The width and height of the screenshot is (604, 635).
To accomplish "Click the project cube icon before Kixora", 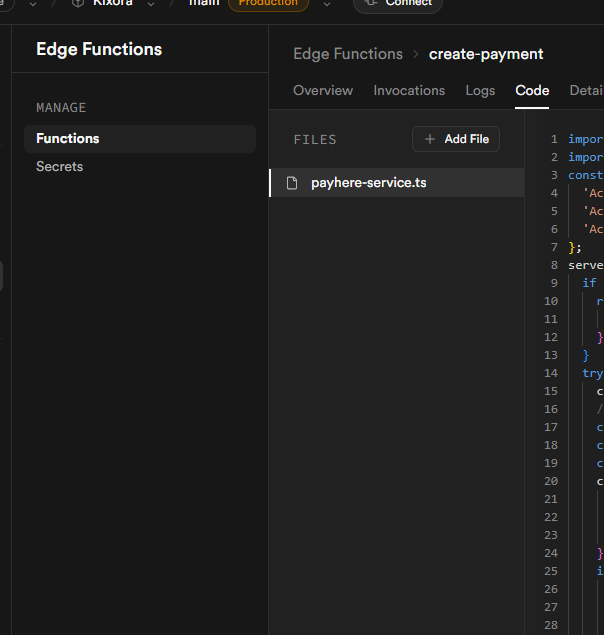I will (x=78, y=3).
